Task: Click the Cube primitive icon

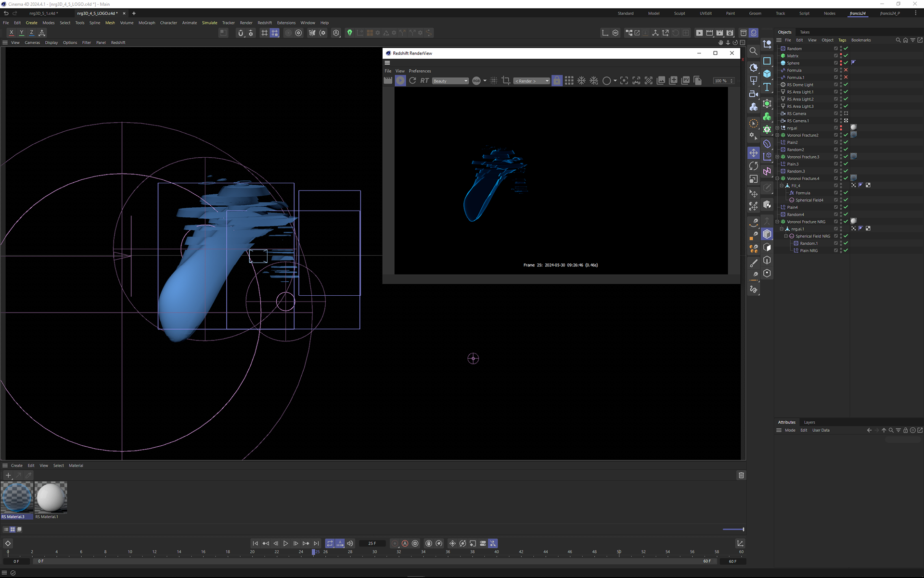Action: 767,74
